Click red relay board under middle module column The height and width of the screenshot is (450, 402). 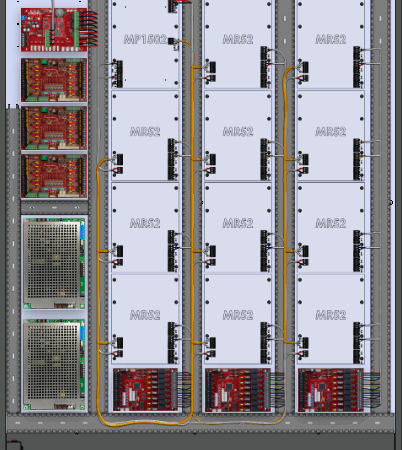(x=238, y=390)
